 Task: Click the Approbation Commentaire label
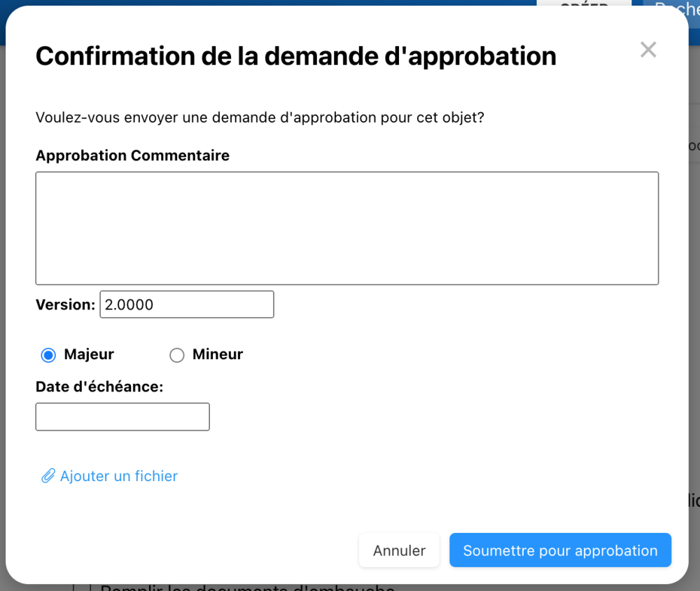(x=132, y=155)
